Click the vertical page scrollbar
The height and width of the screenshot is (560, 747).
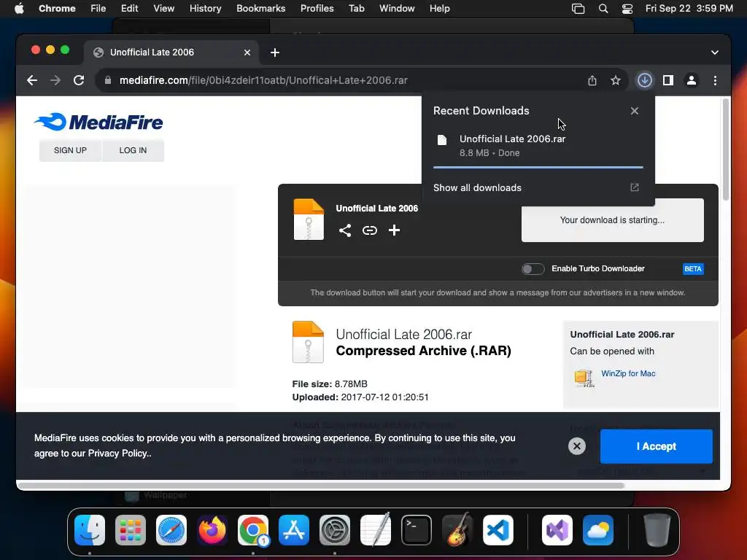(726, 149)
